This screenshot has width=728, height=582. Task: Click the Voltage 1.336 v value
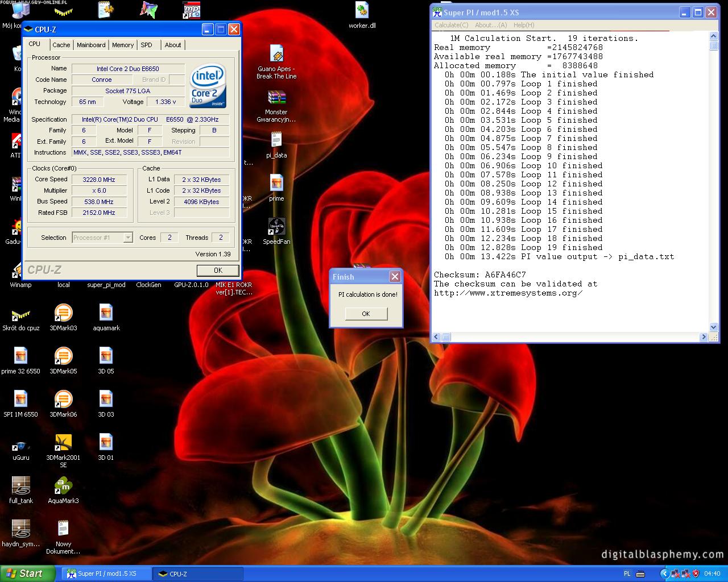pos(166,102)
